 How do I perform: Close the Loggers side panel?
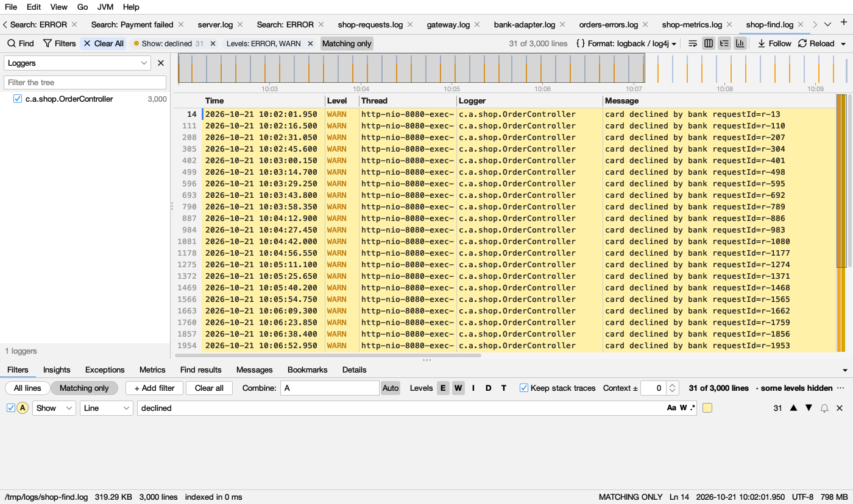click(x=161, y=63)
